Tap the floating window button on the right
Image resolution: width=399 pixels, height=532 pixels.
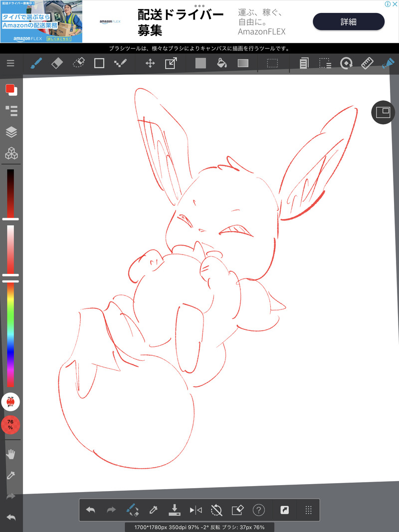(x=383, y=112)
